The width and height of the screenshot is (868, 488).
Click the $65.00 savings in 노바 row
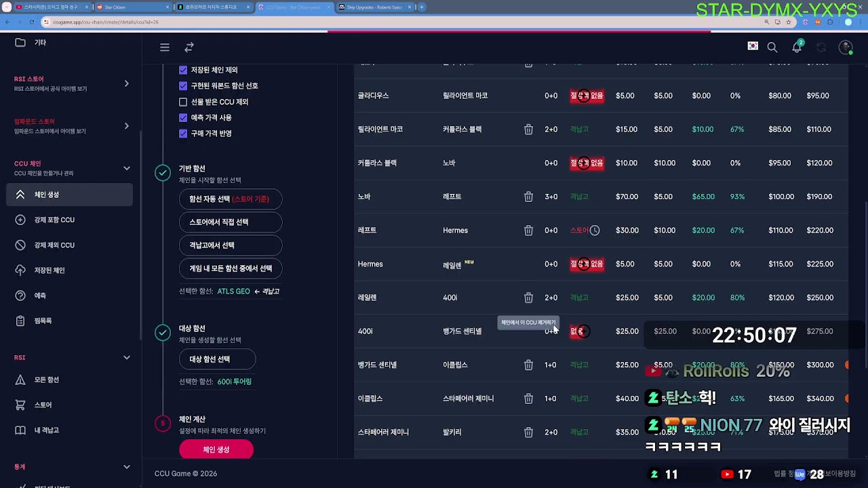click(703, 197)
